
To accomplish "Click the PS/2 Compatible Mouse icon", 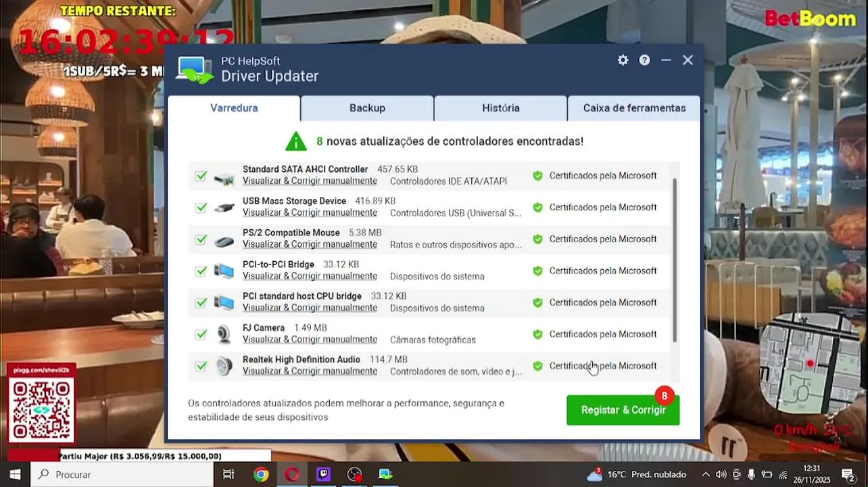I will [x=224, y=240].
